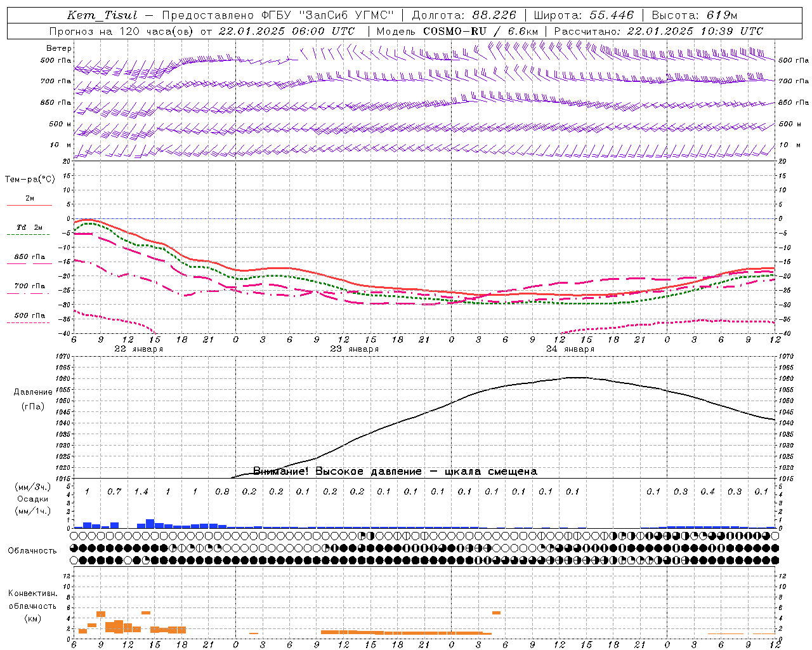Click the 500 гПа temperature legend entry
The image size is (812, 650).
(x=29, y=315)
